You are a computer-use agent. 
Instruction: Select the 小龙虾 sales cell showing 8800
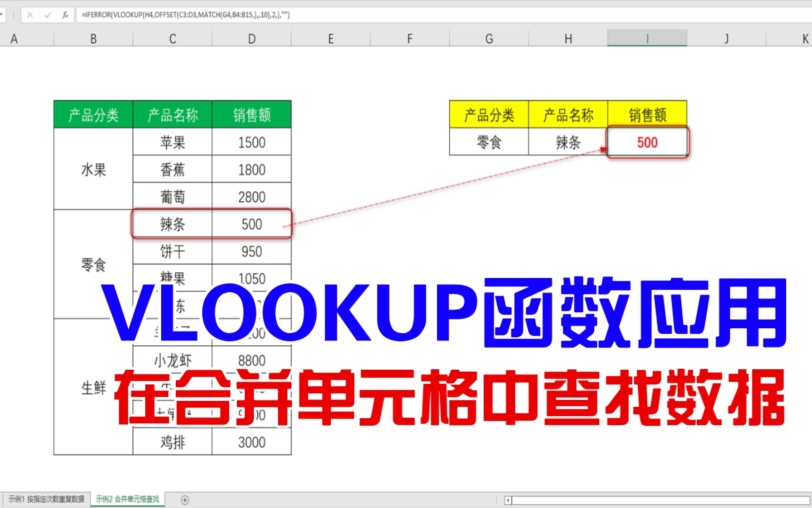[x=252, y=360]
